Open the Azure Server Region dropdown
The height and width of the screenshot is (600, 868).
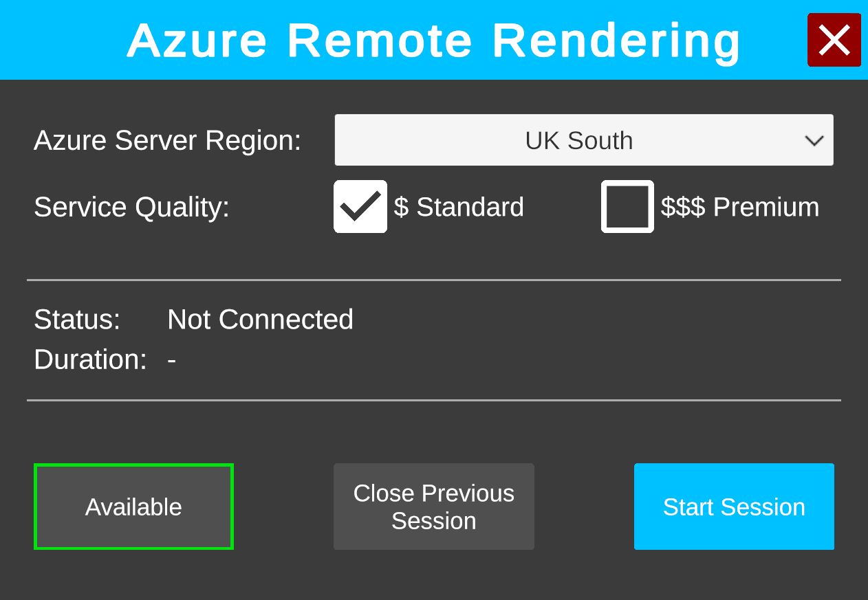583,140
